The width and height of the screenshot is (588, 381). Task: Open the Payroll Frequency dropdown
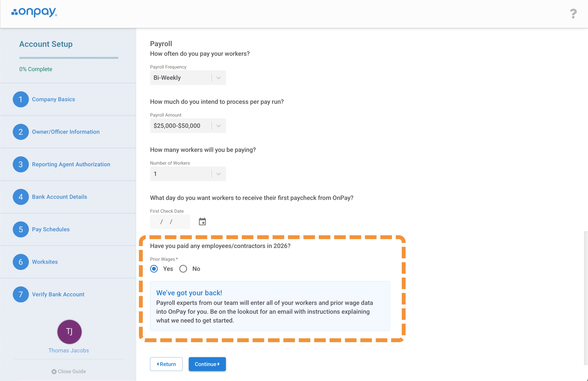tap(188, 78)
